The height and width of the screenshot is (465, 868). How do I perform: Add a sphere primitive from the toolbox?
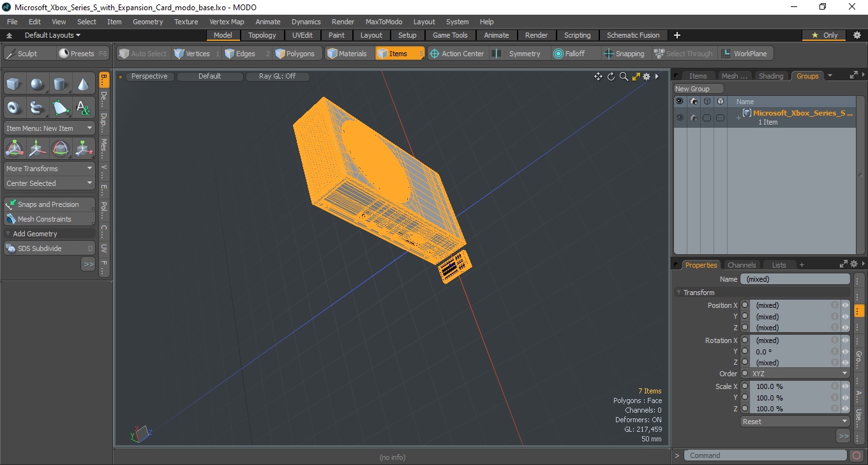pyautogui.click(x=38, y=84)
